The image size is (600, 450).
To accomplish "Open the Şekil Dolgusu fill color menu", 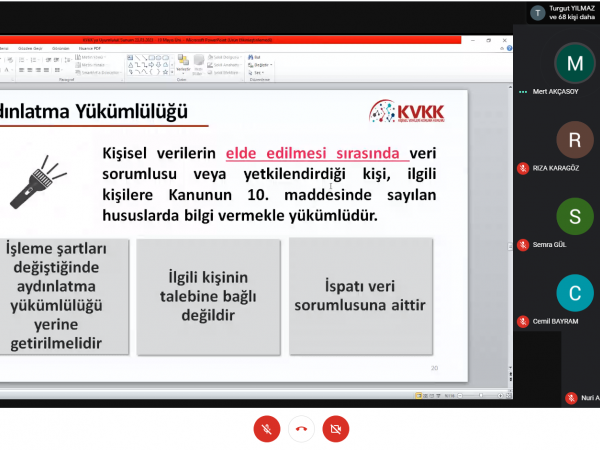I will tap(224, 57).
